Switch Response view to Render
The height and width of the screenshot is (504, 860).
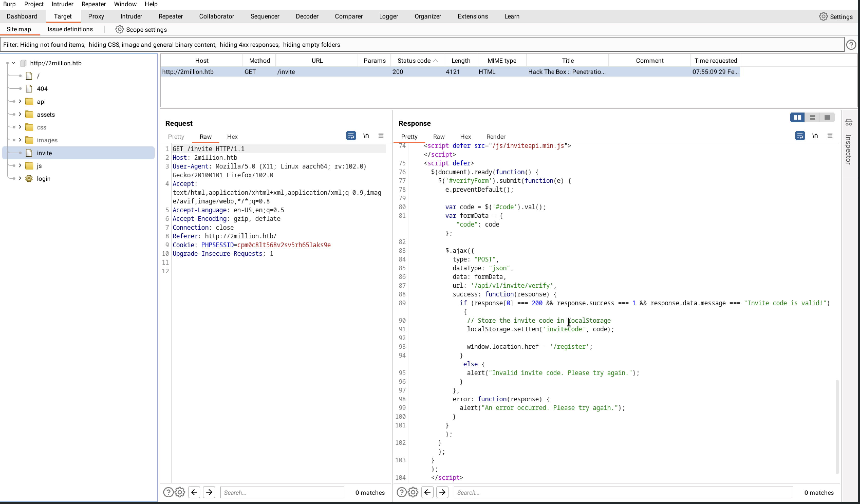[496, 136]
